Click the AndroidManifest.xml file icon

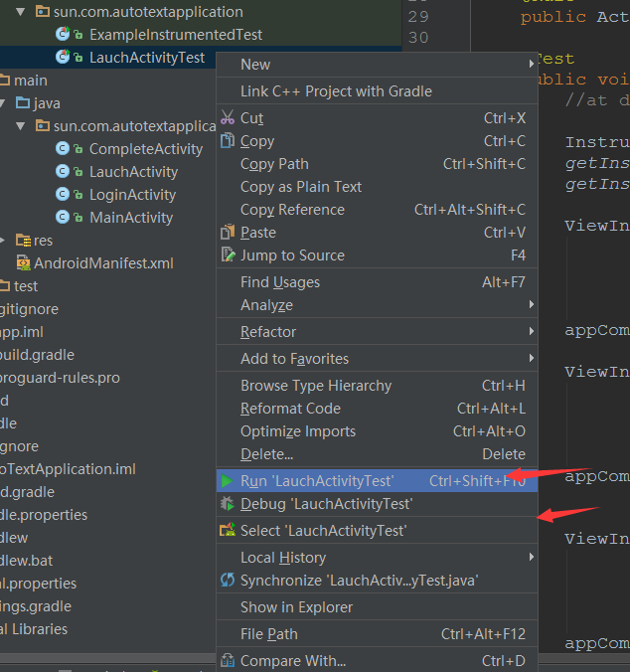pos(23,262)
